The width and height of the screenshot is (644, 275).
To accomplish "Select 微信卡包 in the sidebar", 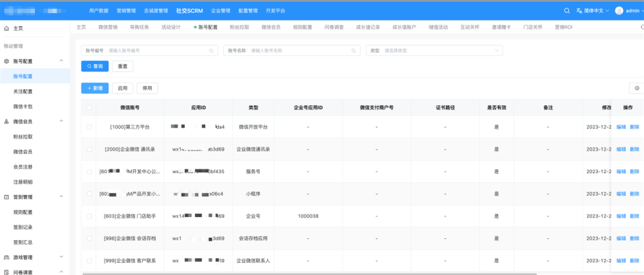I will point(23,107).
